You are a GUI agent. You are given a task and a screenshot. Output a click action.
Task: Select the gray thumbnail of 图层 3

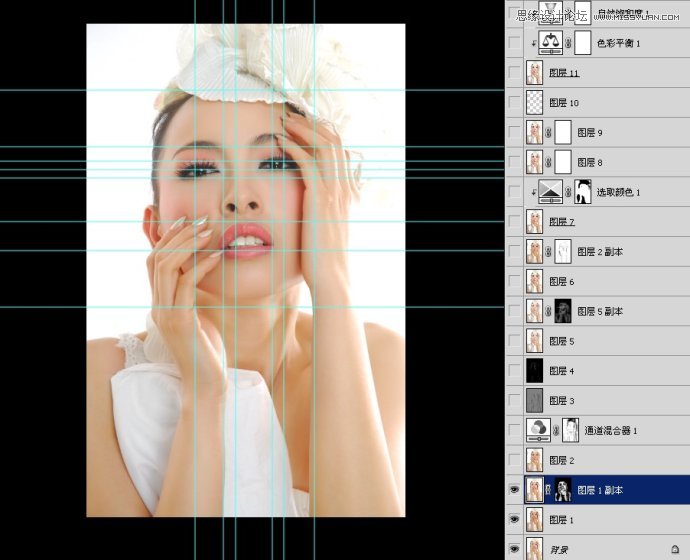(534, 400)
